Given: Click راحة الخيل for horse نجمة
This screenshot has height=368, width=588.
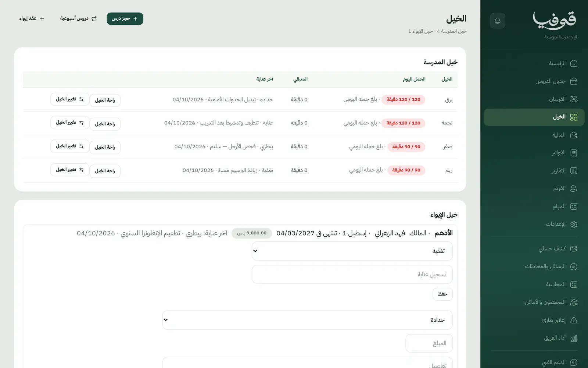Looking at the screenshot, I should tap(105, 124).
